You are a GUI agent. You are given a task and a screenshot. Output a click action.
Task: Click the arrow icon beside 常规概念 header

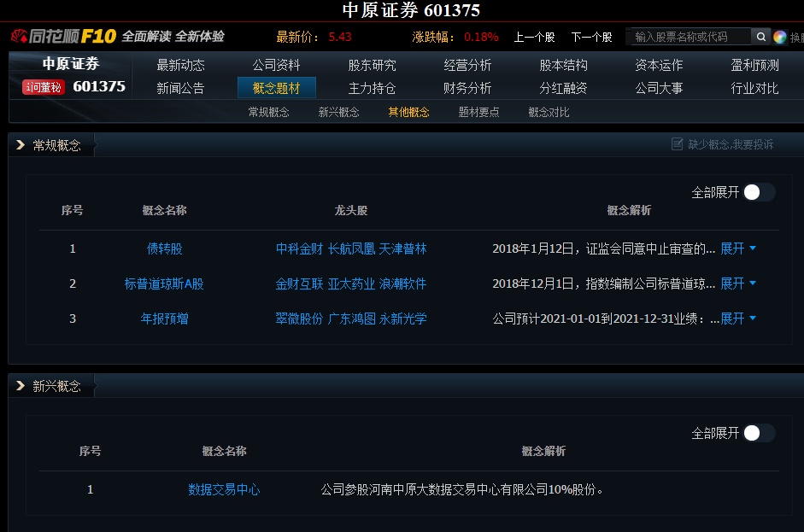coord(21,145)
